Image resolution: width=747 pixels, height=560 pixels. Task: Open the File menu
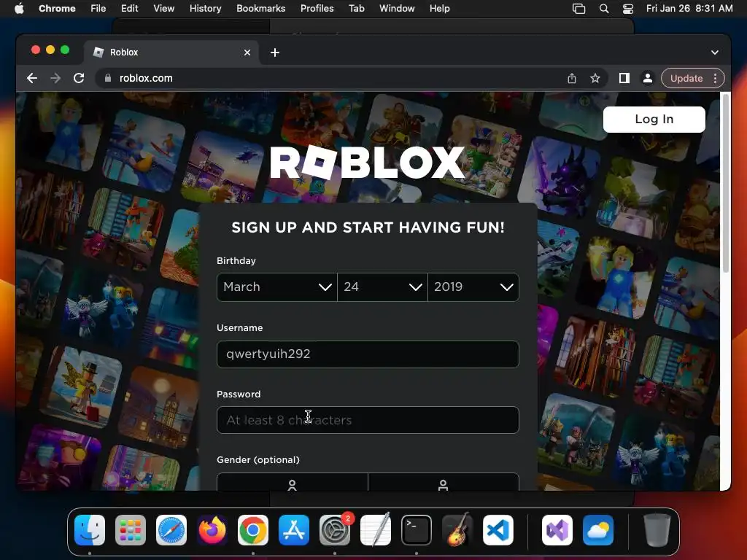(98, 9)
